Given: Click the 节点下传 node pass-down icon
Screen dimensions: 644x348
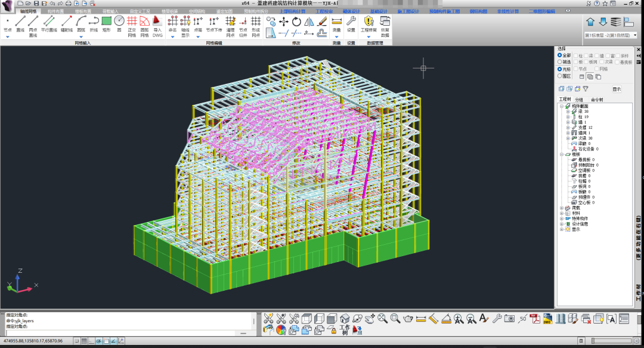Looking at the screenshot, I should 213,24.
